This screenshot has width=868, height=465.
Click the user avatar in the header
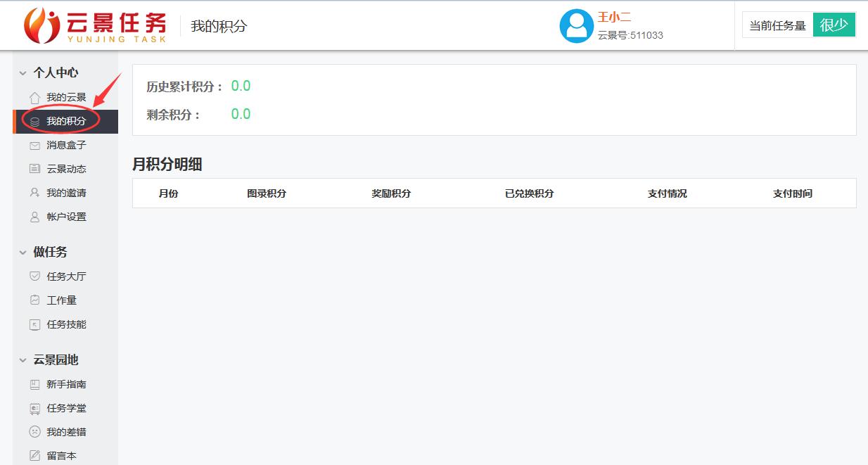tap(577, 26)
